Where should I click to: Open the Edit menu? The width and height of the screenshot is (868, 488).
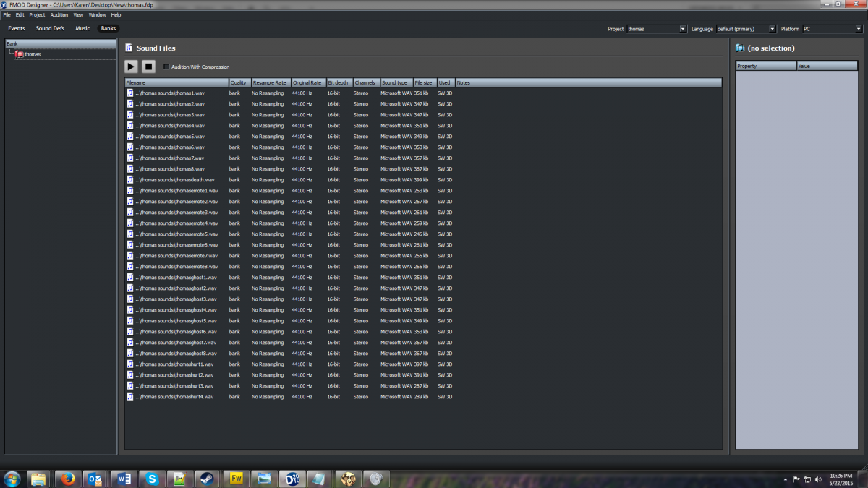[x=20, y=14]
